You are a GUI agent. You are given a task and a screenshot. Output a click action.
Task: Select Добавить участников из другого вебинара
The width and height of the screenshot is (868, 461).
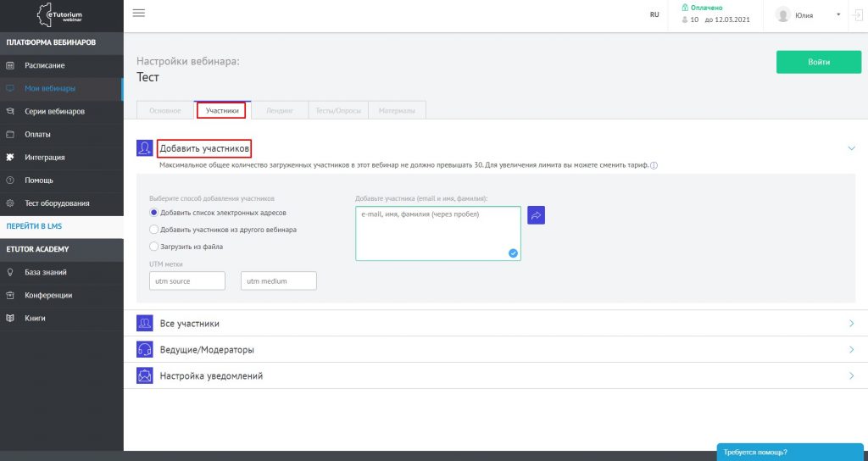(153, 230)
